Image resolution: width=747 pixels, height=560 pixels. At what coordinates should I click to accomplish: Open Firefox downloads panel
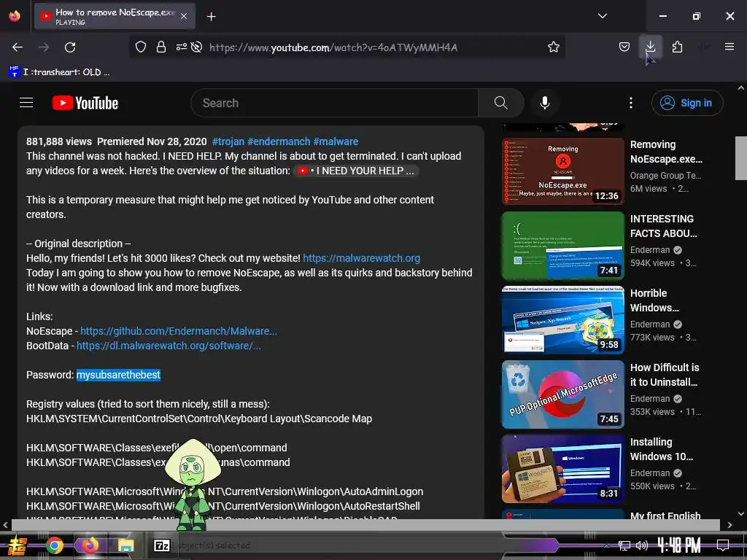650,47
